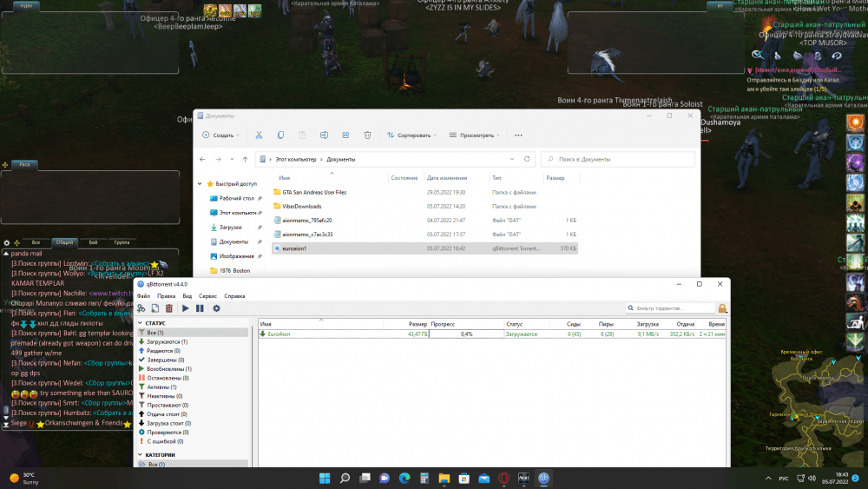Collapse the СТАТУС section in qBittorrent sidebar
Viewport: 868px width, 489px height.
[x=139, y=323]
